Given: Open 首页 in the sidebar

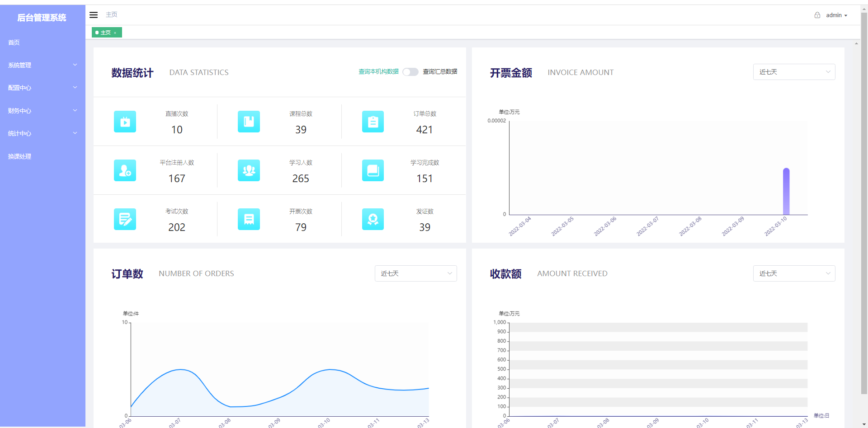Looking at the screenshot, I should click(x=42, y=42).
